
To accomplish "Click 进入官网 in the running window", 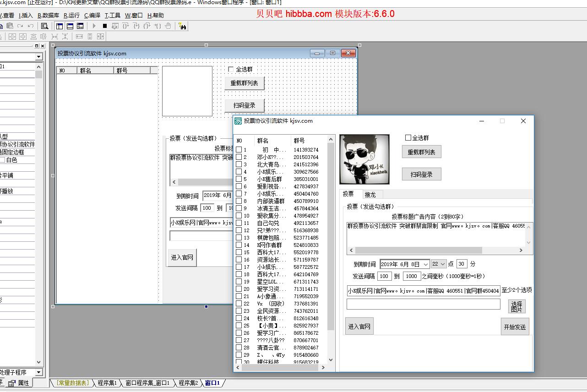I will 359,327.
